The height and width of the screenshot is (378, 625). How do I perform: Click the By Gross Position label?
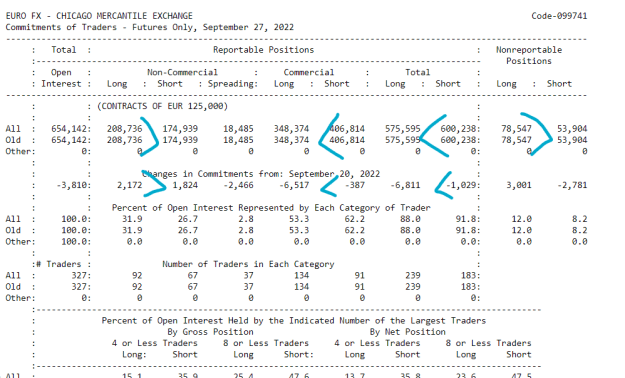click(210, 332)
